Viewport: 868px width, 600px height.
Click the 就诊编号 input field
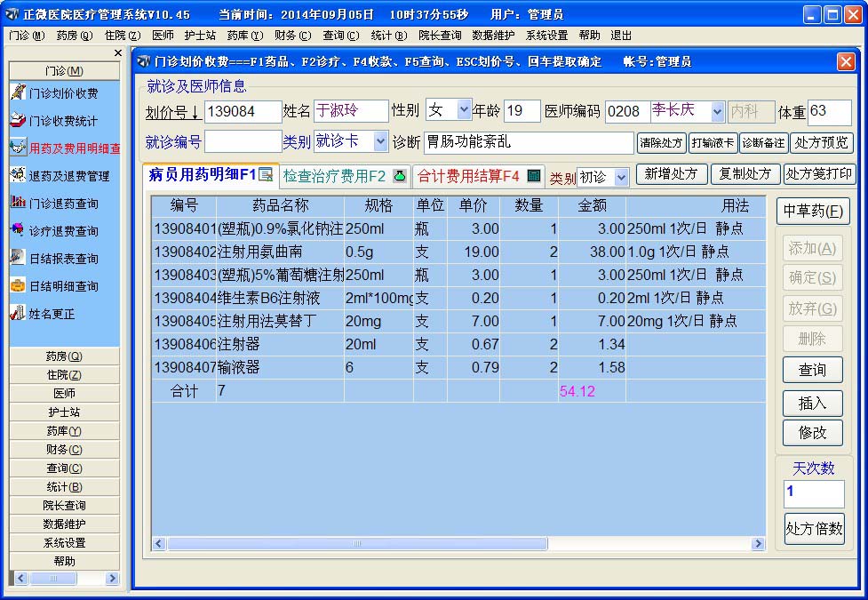pyautogui.click(x=243, y=142)
